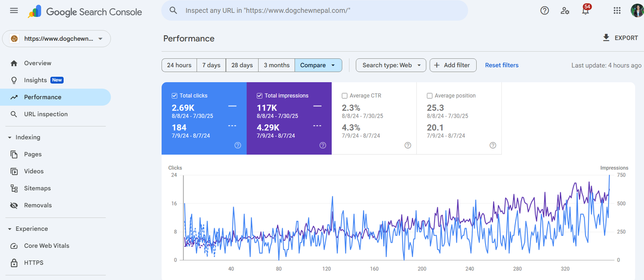
Task: Open the Search type: Web dropdown
Action: point(391,65)
